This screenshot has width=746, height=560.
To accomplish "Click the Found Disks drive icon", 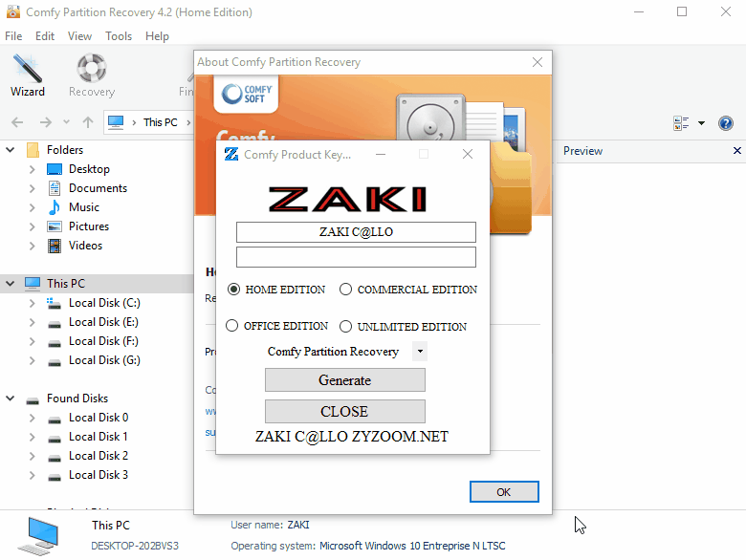I will coord(33,400).
